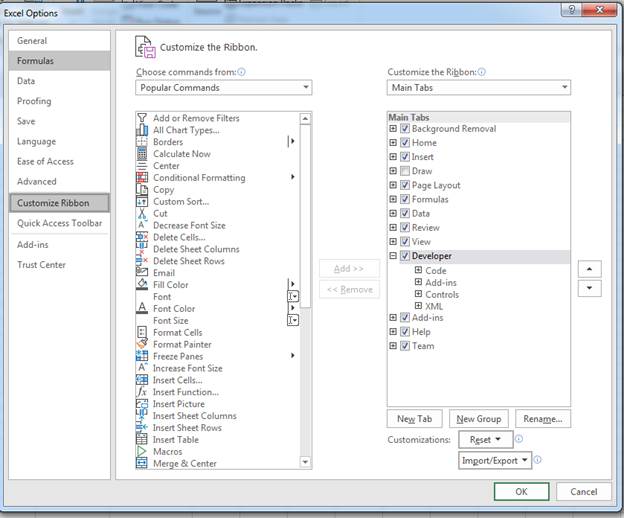Expand the XML group under Developer
624x518 pixels.
(x=418, y=306)
